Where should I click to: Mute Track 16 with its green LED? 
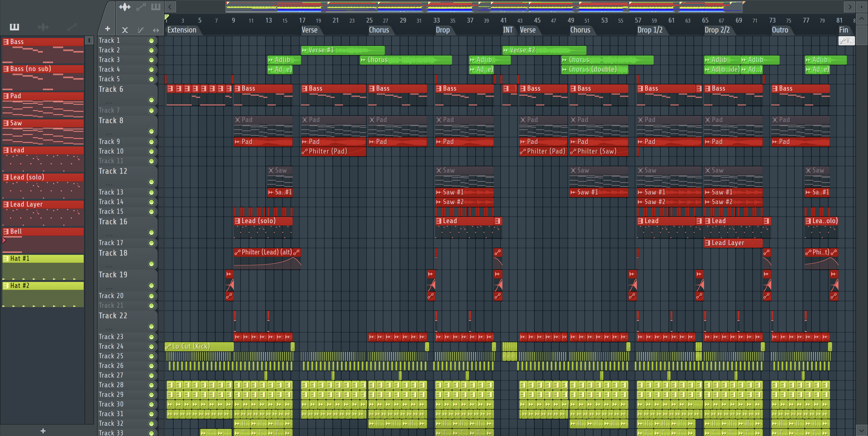click(x=151, y=233)
